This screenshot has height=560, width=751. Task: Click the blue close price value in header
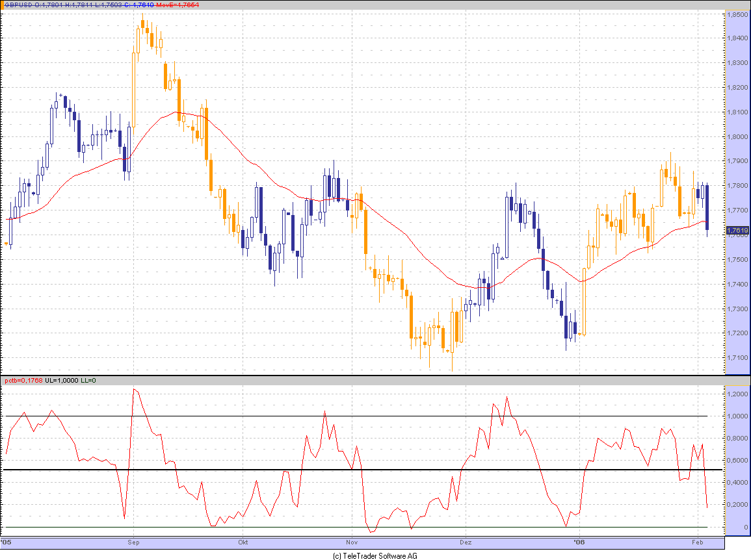tap(140, 5)
